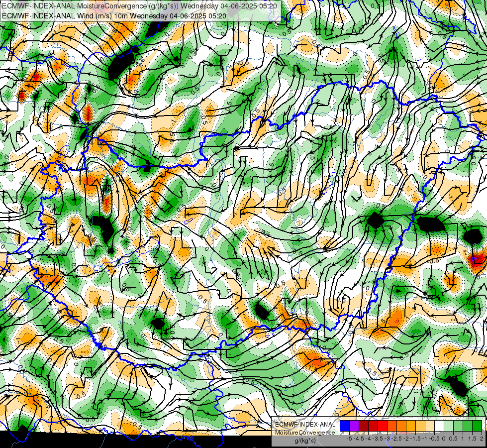Click the '-2.5' tick label on the scale
This screenshot has width=487, height=448.
tap(397, 439)
